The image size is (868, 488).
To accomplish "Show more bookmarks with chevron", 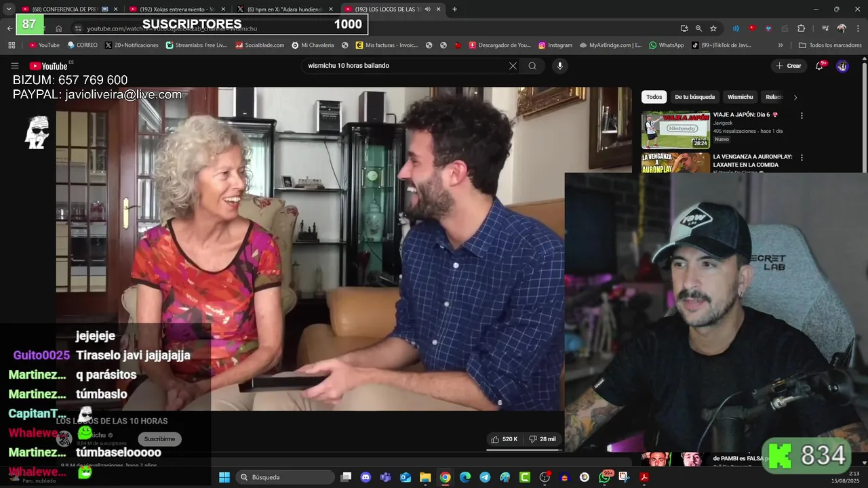I will (x=781, y=45).
